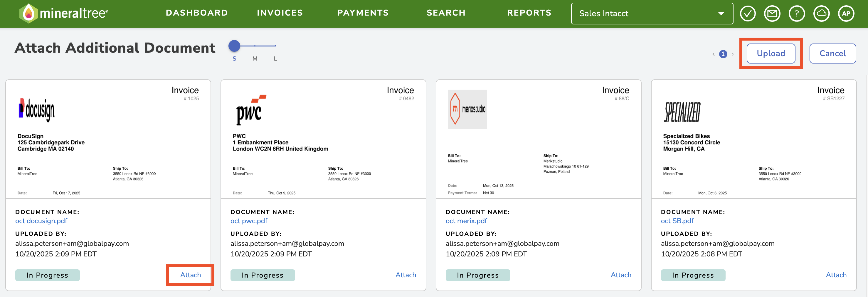Select page 1 indicator
Image resolution: width=868 pixels, height=297 pixels.
(723, 54)
